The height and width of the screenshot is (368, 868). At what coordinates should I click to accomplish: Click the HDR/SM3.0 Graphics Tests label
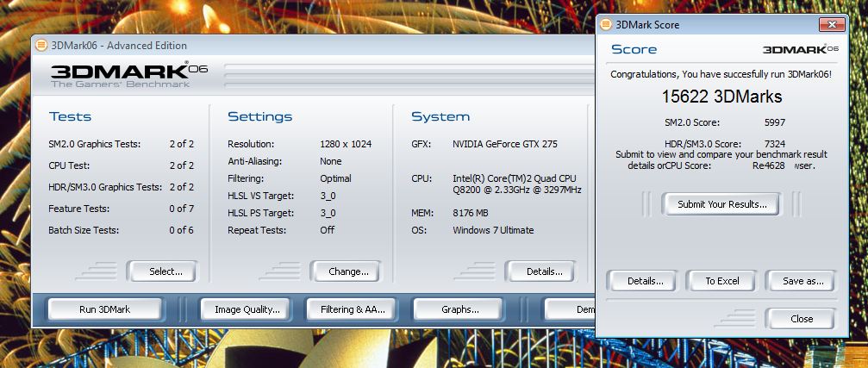click(x=105, y=187)
